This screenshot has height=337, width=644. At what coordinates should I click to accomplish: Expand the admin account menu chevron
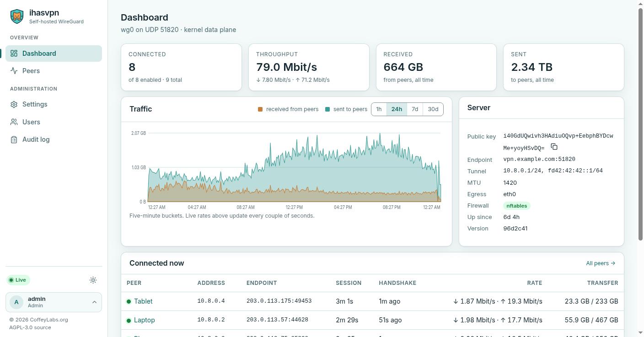pyautogui.click(x=94, y=302)
